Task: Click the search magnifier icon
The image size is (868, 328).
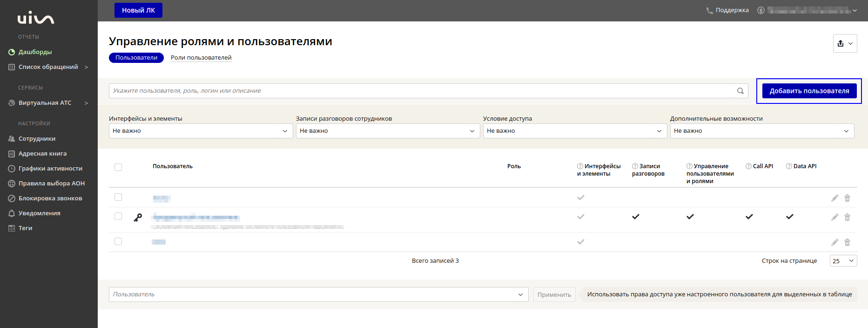Action: point(740,91)
